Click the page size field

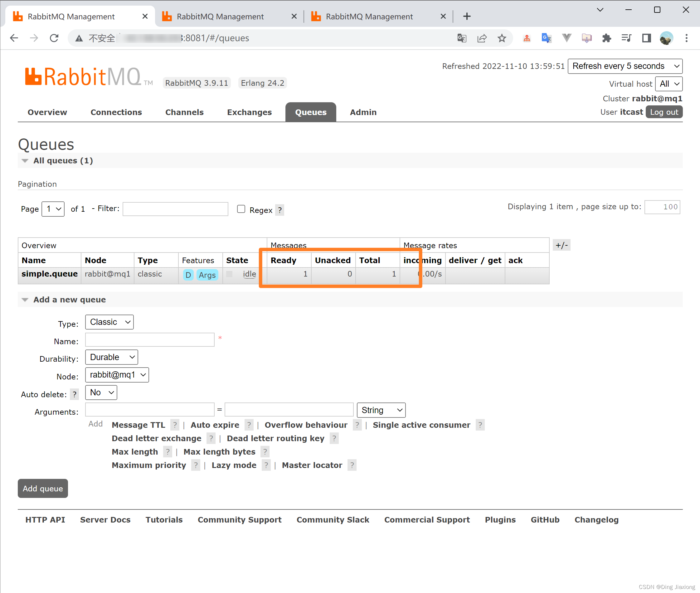(662, 207)
